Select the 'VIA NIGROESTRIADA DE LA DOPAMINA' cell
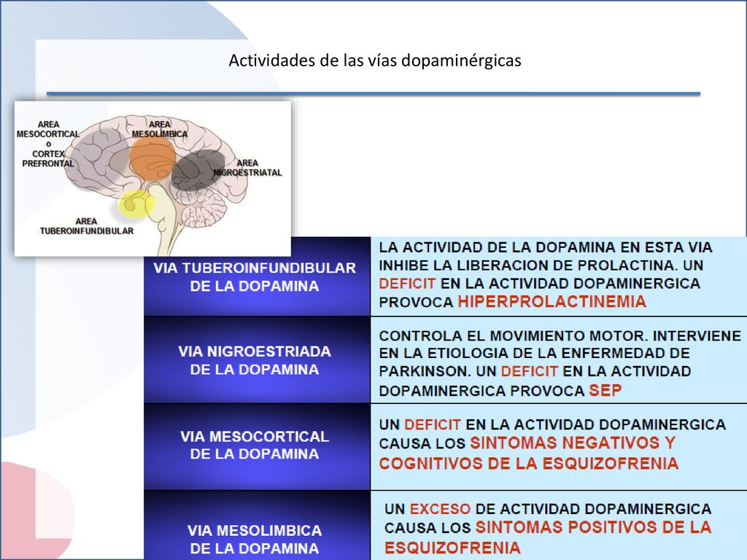The image size is (747, 560). (x=257, y=360)
